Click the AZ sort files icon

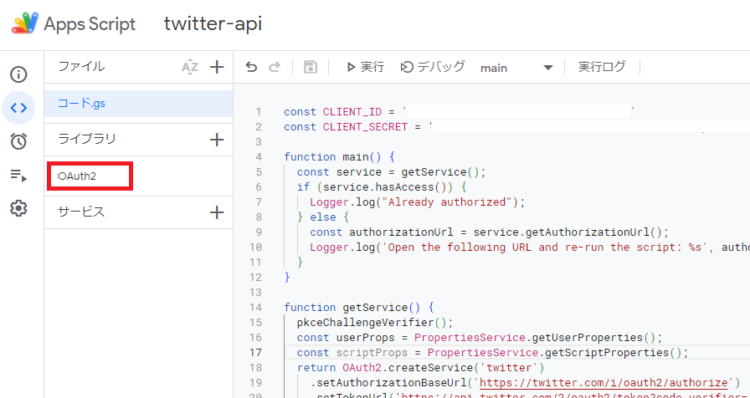(190, 67)
